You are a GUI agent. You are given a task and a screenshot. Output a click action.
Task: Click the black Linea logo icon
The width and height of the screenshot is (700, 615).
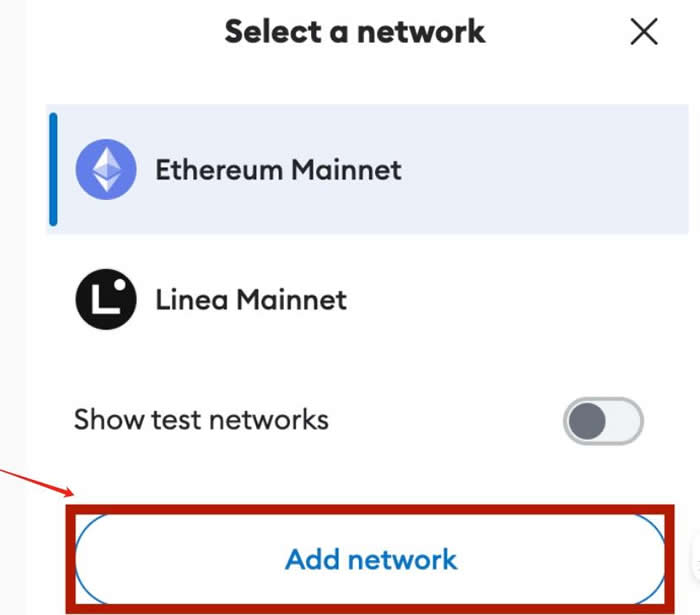point(106,299)
